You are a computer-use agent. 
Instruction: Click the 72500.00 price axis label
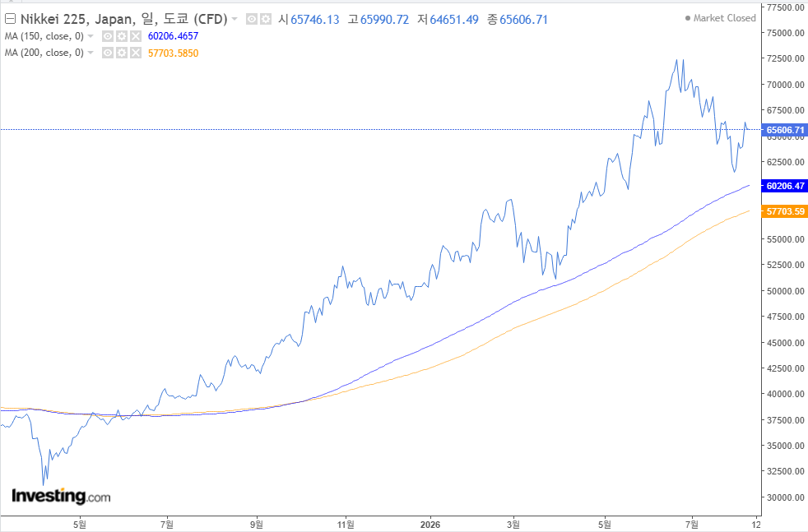(x=785, y=58)
